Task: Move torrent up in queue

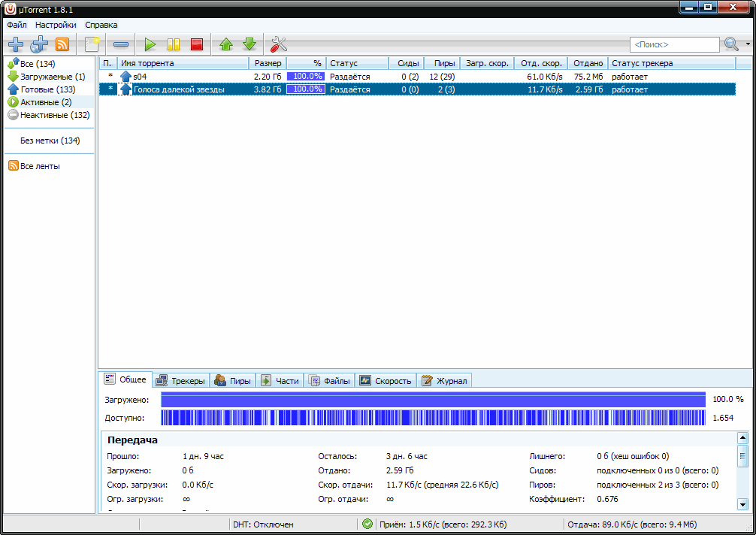Action: click(x=225, y=44)
